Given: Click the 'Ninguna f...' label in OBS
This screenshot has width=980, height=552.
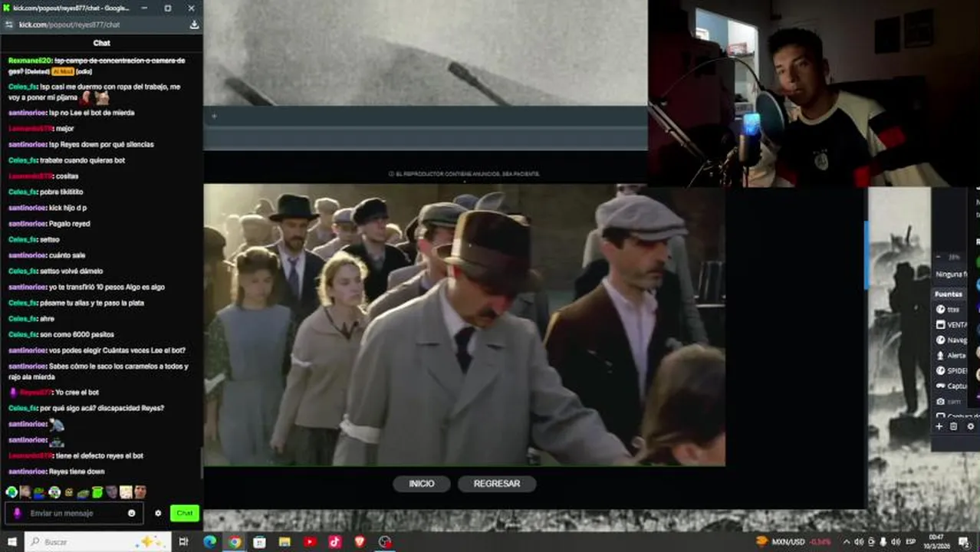Looking at the screenshot, I should (952, 274).
